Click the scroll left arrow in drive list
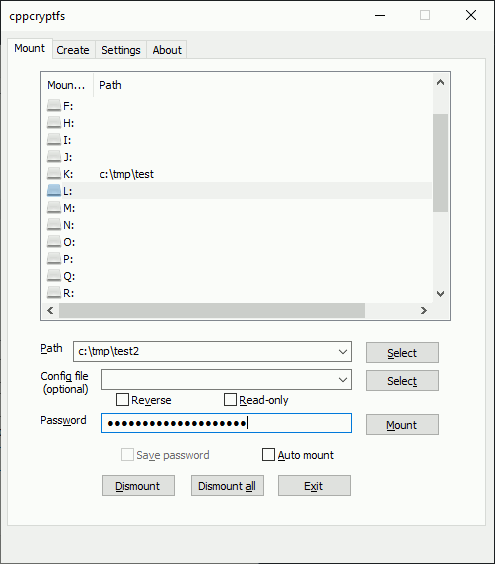Screen dimensions: 495x564 50,310
